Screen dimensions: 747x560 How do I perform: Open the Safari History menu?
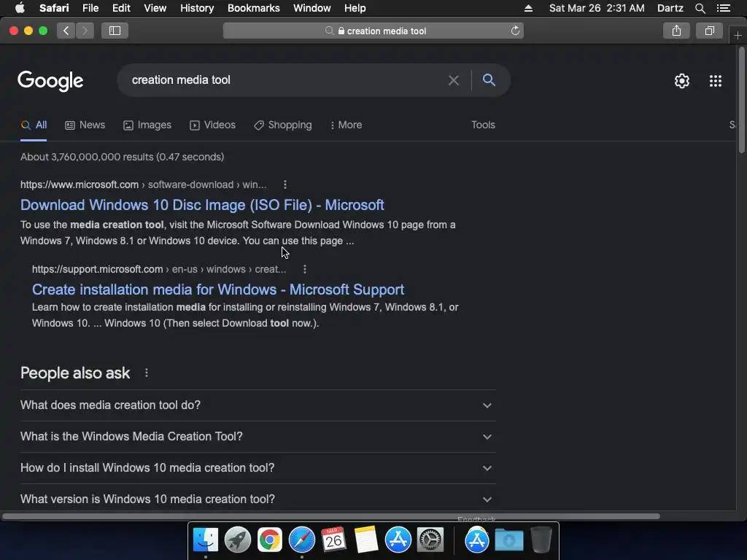[x=197, y=8]
